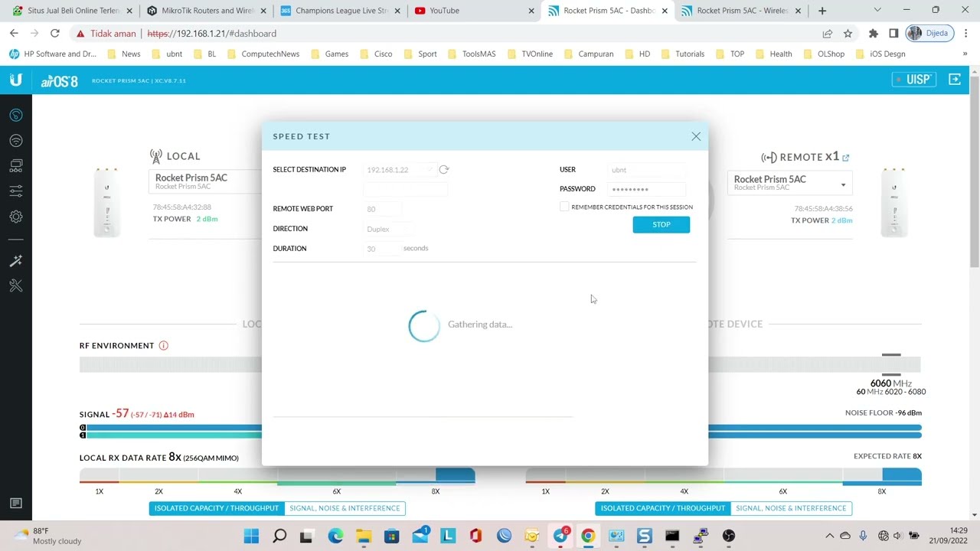Screen dimensions: 980x551
Task: Open the remote device external link icon
Action: [x=846, y=158]
